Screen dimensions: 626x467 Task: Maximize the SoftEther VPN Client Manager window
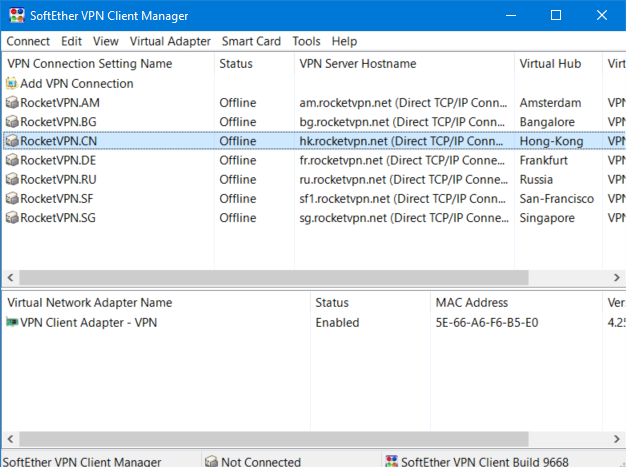[556, 15]
